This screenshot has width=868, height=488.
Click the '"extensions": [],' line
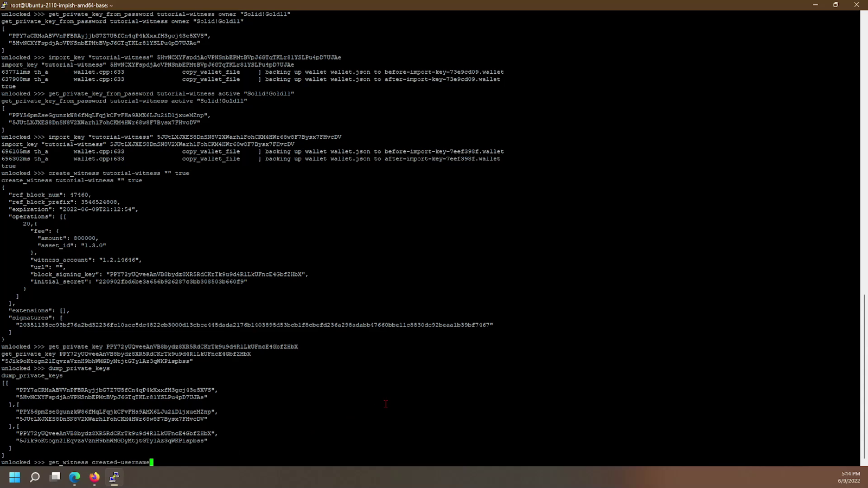(39, 311)
